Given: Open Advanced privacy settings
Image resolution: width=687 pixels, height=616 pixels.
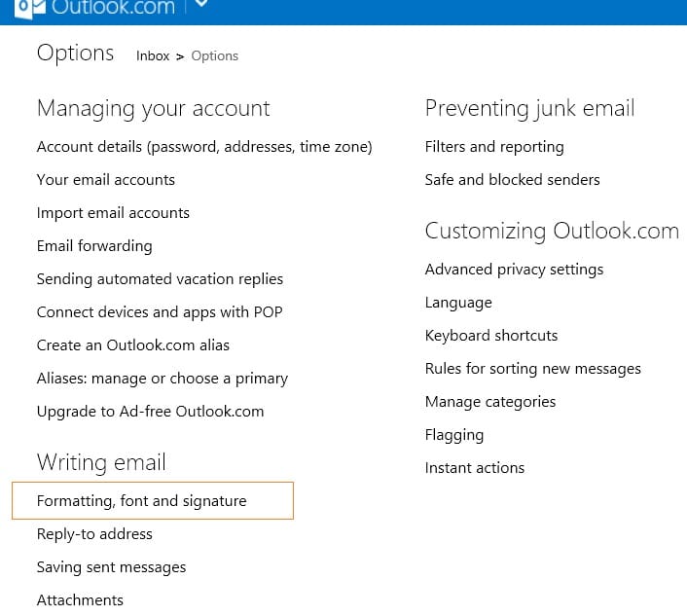Looking at the screenshot, I should [514, 270].
